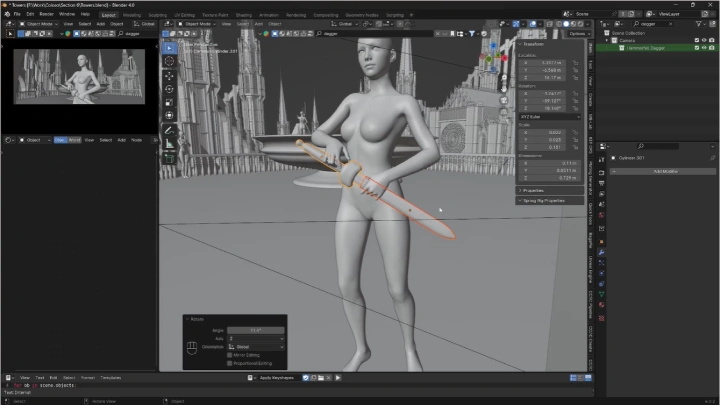Viewport: 720px width, 405px height.
Task: Click the Add Modifier button
Action: tap(663, 171)
